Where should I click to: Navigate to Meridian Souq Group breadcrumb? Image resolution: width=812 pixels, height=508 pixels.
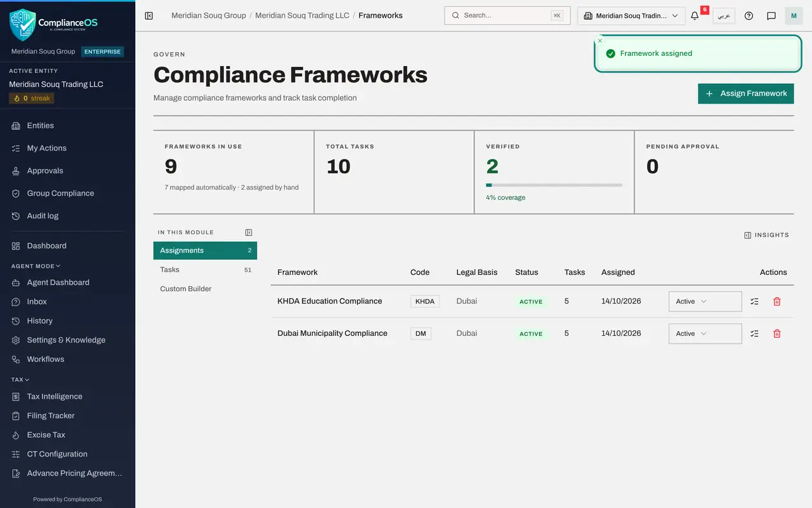pyautogui.click(x=209, y=15)
